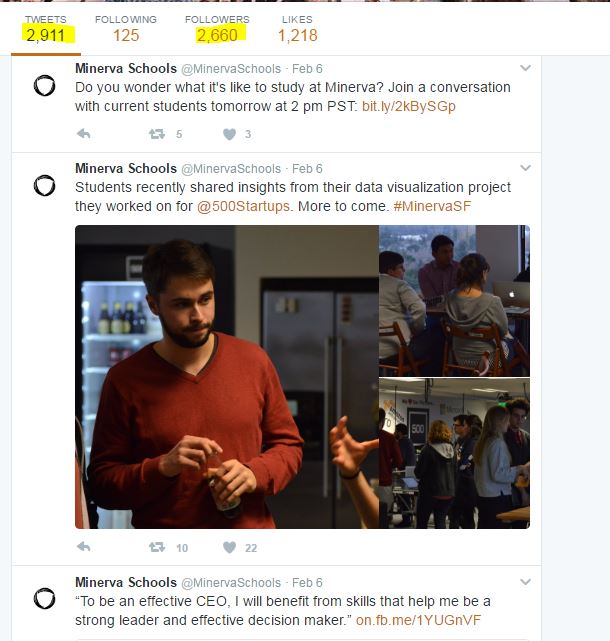
Task: Like the tweet with 3 likes
Action: click(229, 134)
